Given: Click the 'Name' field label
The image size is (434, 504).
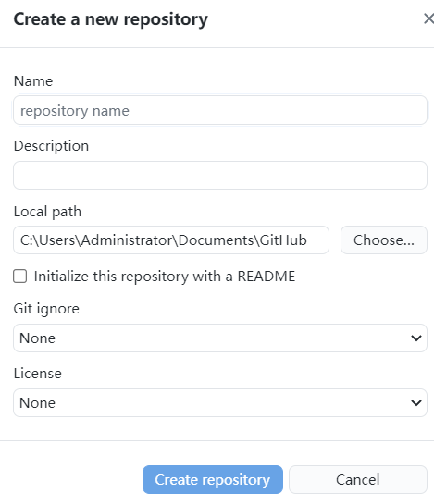Looking at the screenshot, I should (33, 81).
